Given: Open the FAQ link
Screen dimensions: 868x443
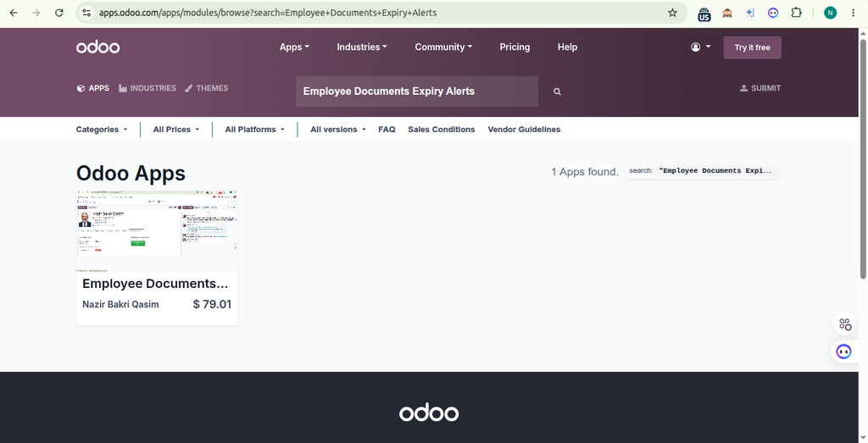Looking at the screenshot, I should (387, 130).
